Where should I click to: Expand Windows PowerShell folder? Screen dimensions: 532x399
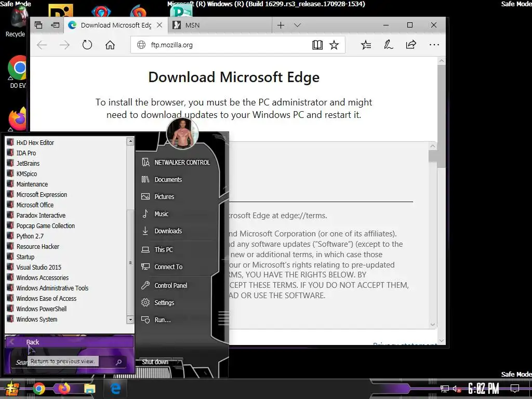[42, 309]
